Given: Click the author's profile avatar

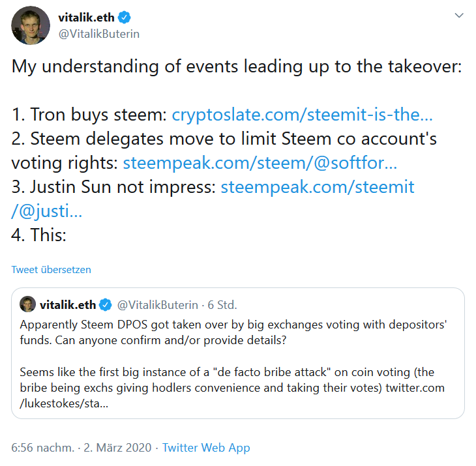Looking at the screenshot, I should point(31,25).
